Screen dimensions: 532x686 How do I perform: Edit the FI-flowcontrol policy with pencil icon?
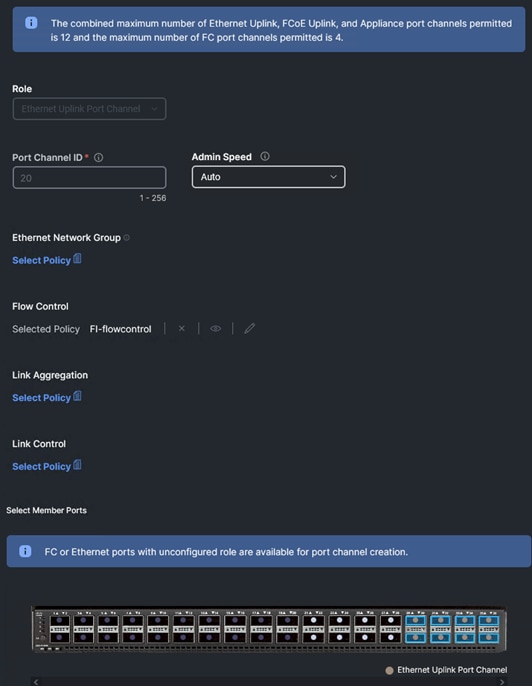tap(249, 328)
